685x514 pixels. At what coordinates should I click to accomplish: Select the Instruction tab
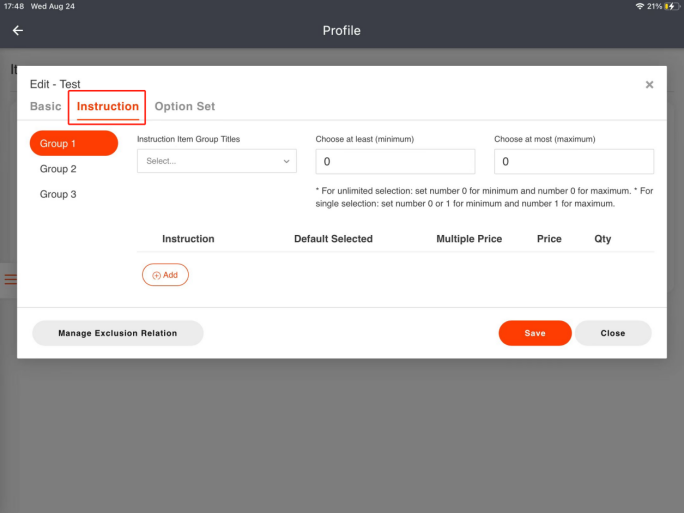[x=108, y=106]
